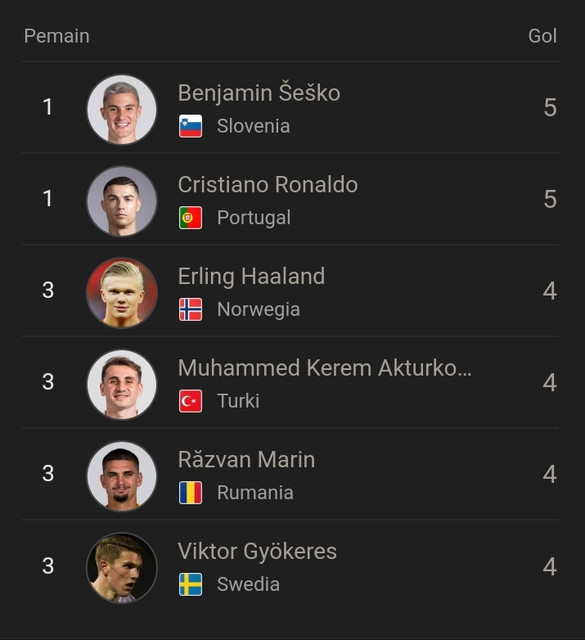Open Răzvan Marin's player photo

coord(122,476)
